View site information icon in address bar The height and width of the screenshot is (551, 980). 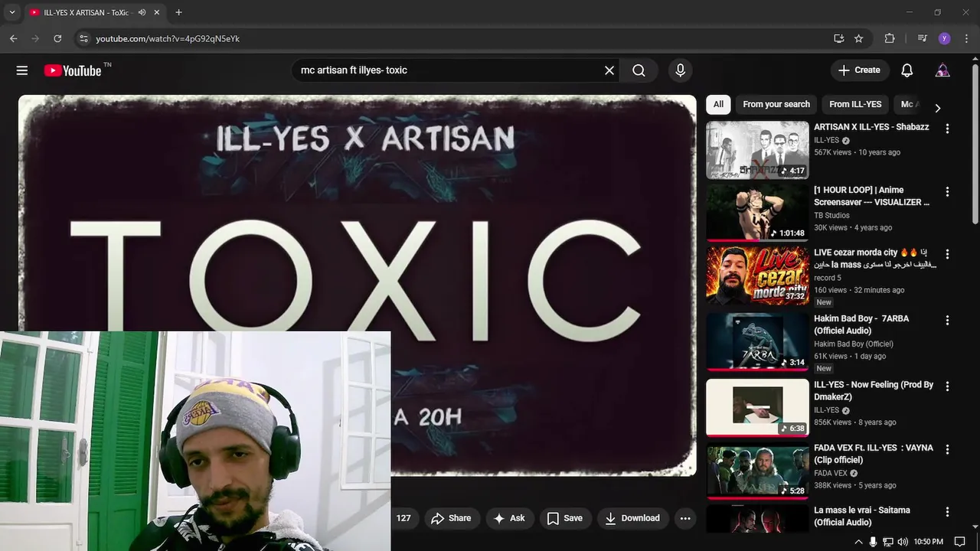83,38
